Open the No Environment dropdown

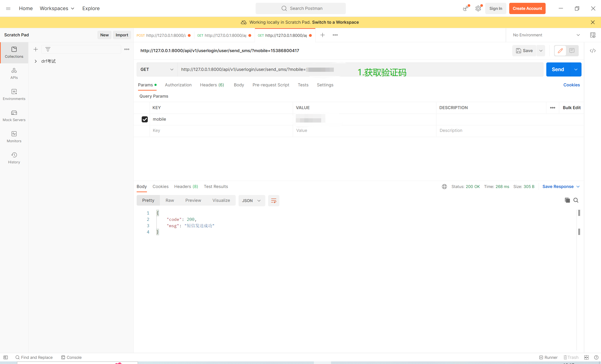pos(546,35)
